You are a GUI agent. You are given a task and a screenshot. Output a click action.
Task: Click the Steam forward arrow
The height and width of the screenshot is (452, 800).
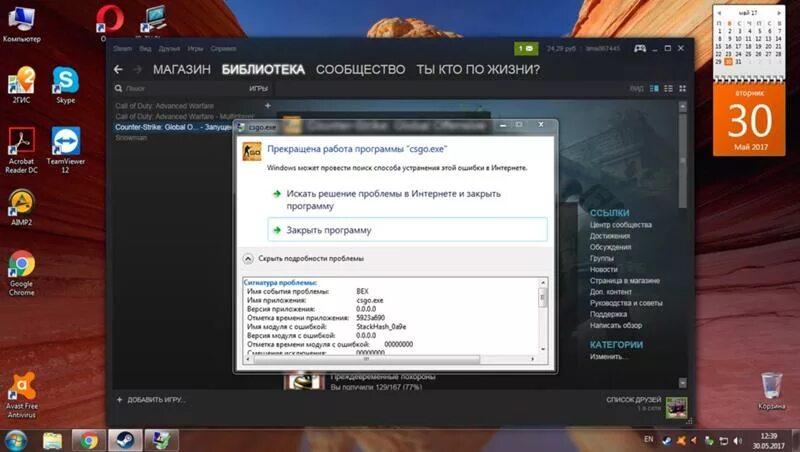pos(137,69)
